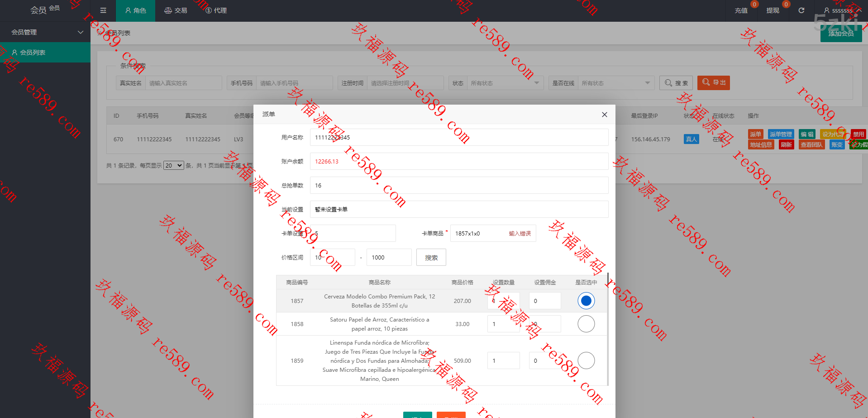
Task: Close the 派单 dialog with X
Action: [x=604, y=115]
